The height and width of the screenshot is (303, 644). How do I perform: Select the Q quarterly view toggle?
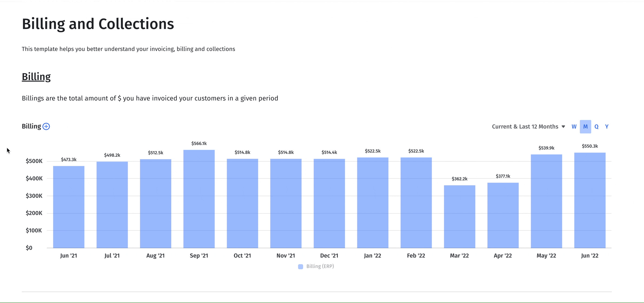coord(596,126)
